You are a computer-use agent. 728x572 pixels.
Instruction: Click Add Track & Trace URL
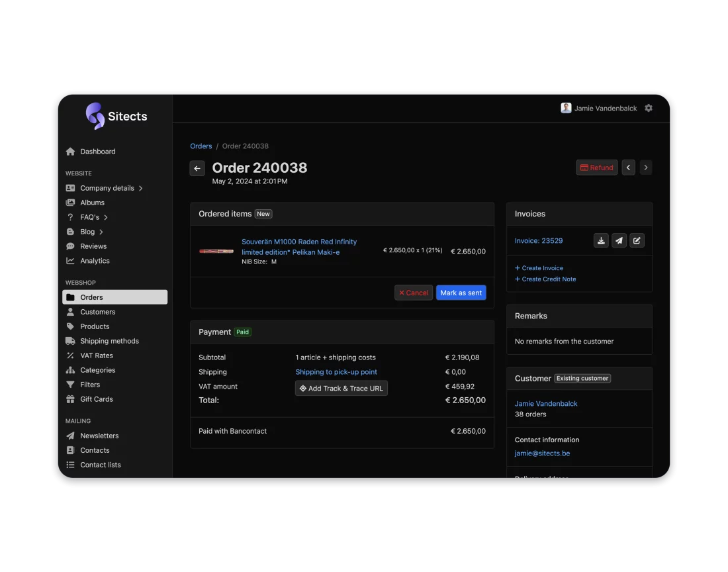pyautogui.click(x=341, y=388)
